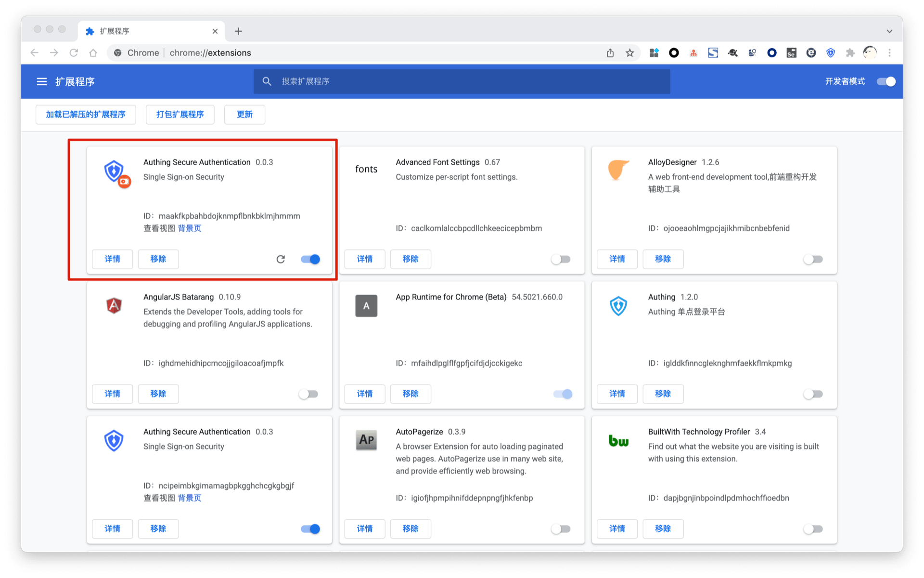Viewport: 924px width, 578px height.
Task: Click 详情 for AngularJS Batarang
Action: click(112, 394)
